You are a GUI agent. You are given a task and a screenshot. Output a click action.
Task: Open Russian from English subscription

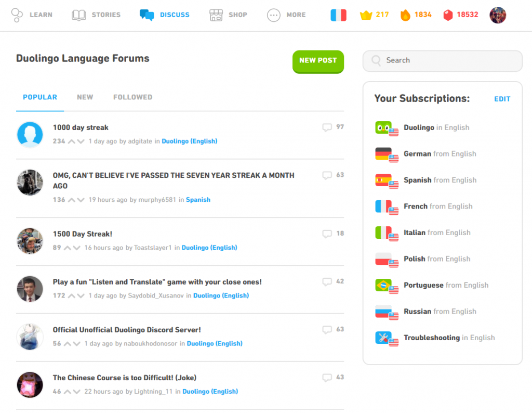point(440,312)
